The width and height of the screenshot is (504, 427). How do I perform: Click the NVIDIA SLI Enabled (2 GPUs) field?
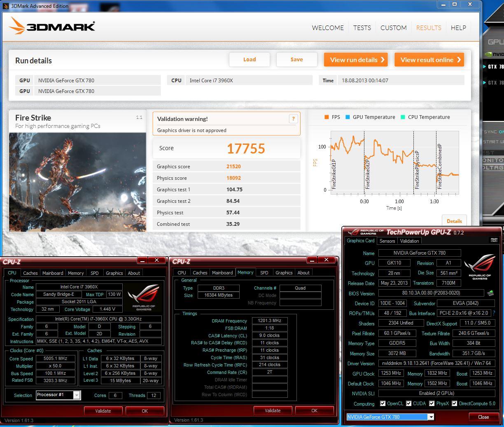[436, 393]
